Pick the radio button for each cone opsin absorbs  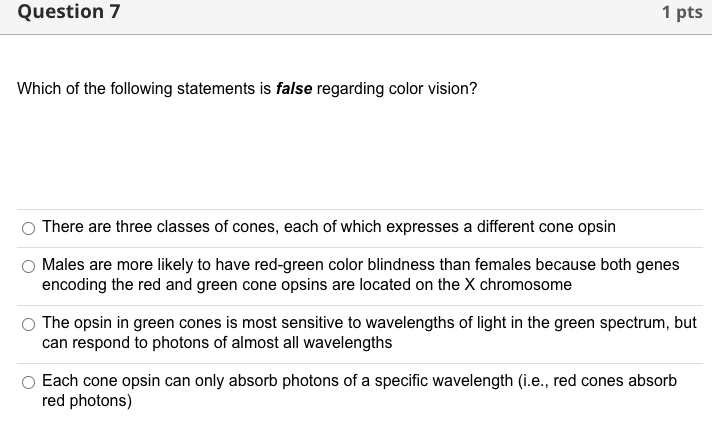point(28,383)
